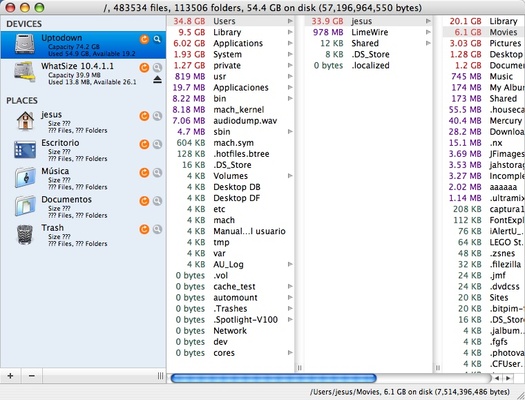Click the magnifier icon for Música
Screen dimensions: 525x400
[157, 173]
